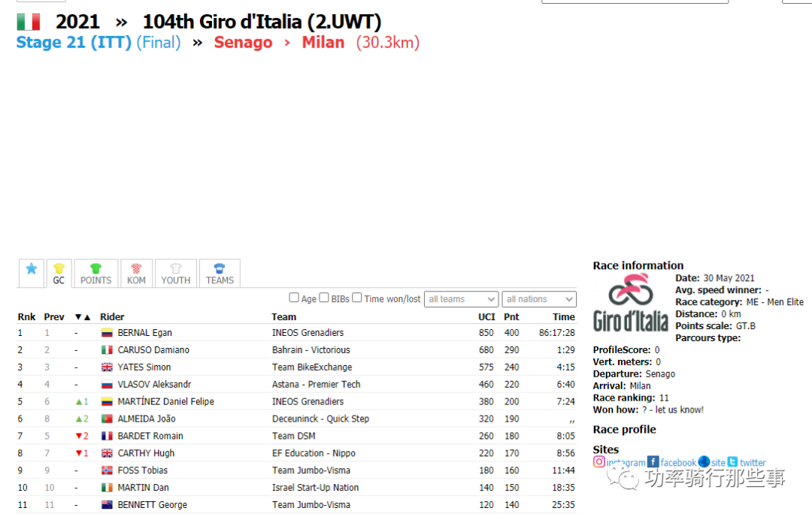Click the British flag next to YATES Simon
812x514 pixels.
107,367
